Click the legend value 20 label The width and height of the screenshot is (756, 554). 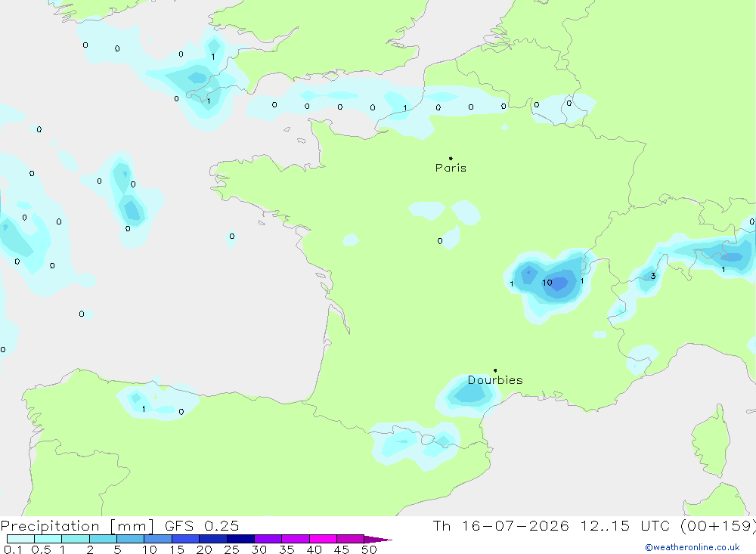point(204,549)
